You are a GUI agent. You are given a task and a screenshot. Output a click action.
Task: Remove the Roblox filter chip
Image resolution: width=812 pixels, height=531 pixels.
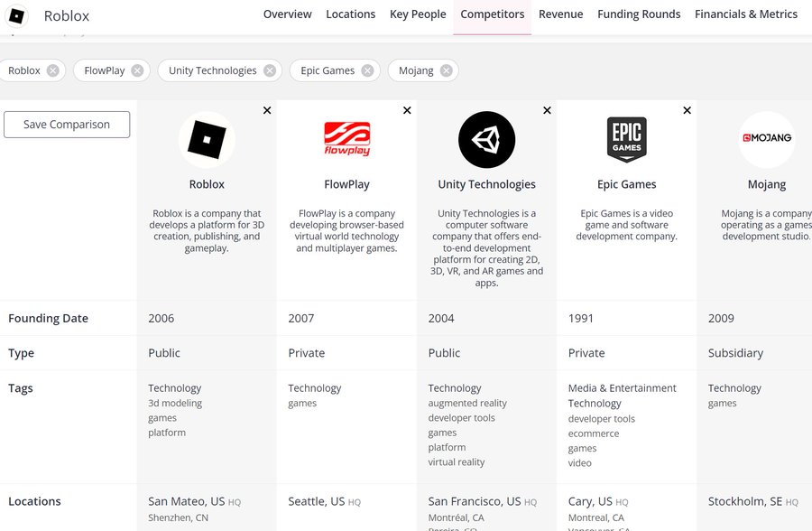pos(53,70)
